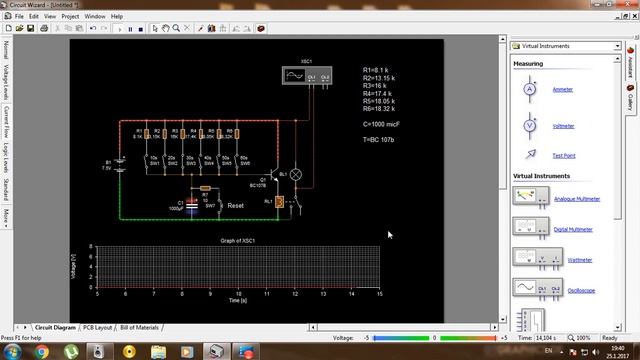Switch to the Bill of Materials tab
This screenshot has height=360, width=640.
tap(139, 327)
